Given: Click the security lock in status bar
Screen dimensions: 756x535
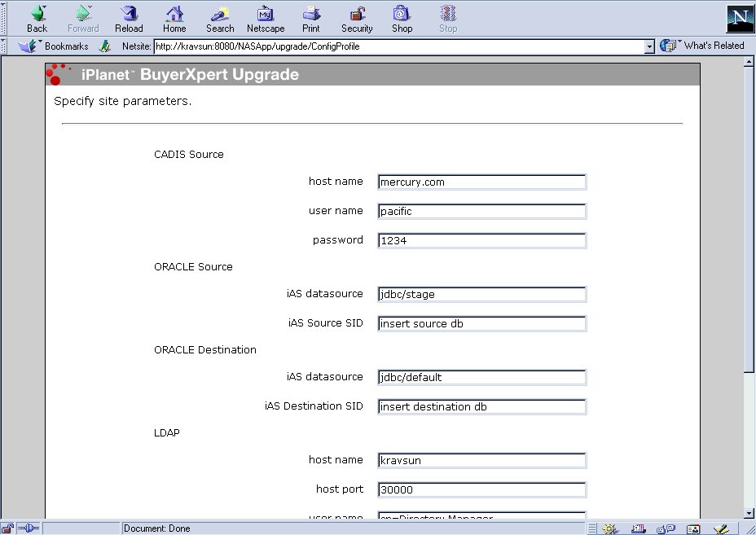Looking at the screenshot, I should pyautogui.click(x=7, y=528).
